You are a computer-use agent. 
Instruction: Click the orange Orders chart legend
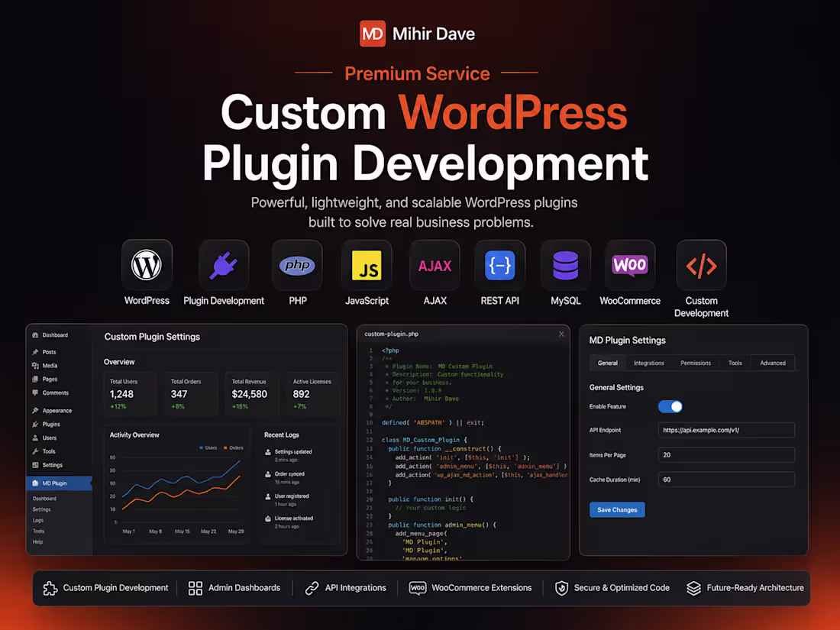coord(233,447)
